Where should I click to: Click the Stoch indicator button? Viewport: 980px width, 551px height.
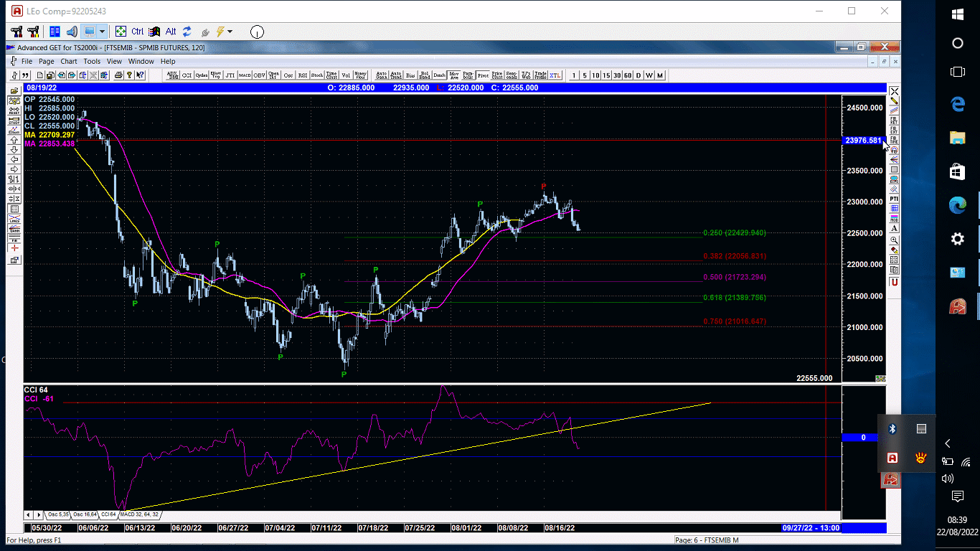pyautogui.click(x=317, y=74)
